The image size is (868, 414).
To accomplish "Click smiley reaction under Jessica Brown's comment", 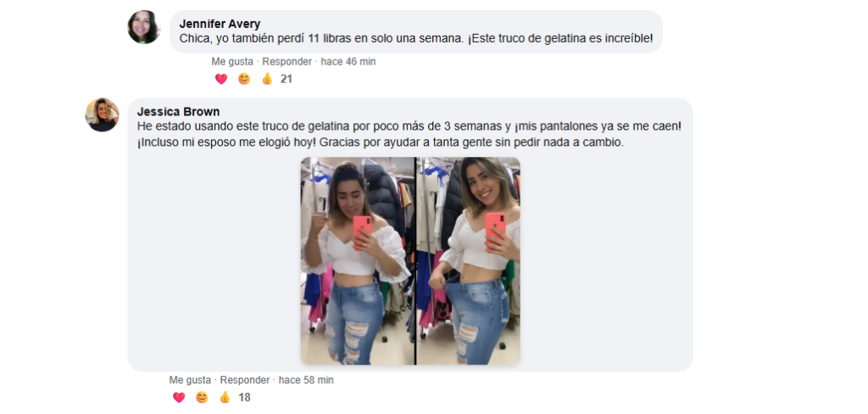I will (202, 397).
